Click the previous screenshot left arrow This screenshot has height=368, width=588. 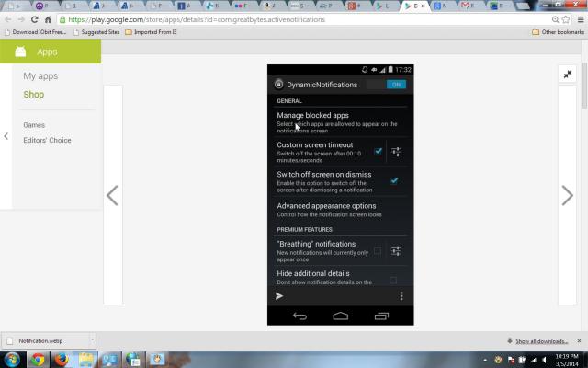tap(112, 195)
